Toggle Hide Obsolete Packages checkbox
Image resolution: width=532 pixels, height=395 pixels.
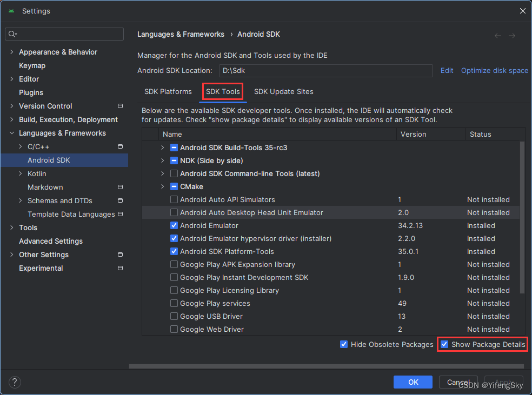(344, 345)
